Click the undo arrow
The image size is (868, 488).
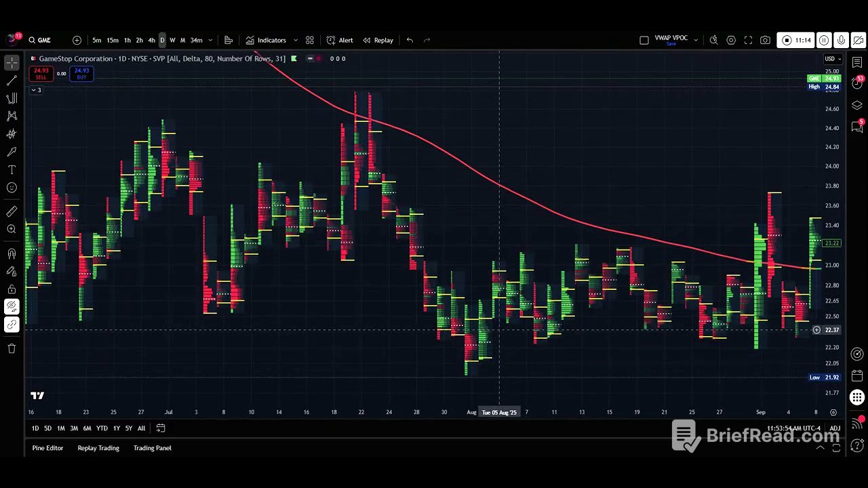410,40
